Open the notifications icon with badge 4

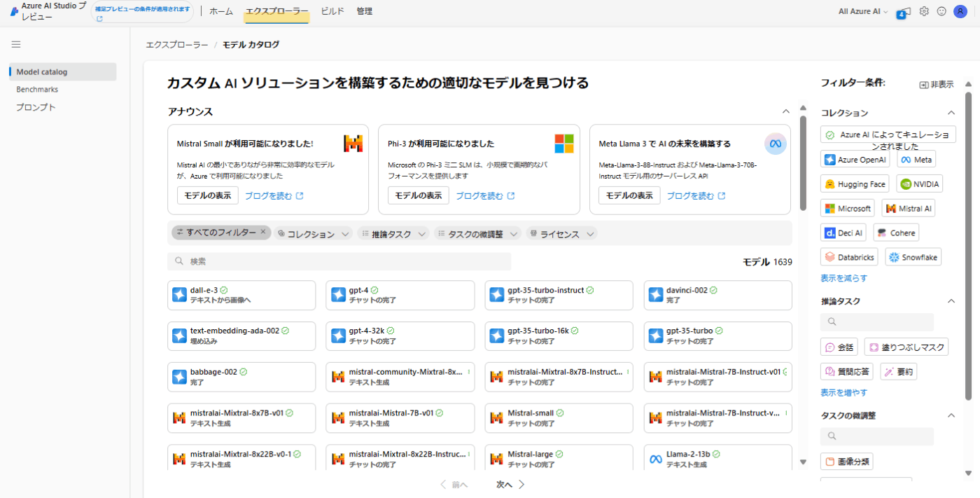coord(904,12)
